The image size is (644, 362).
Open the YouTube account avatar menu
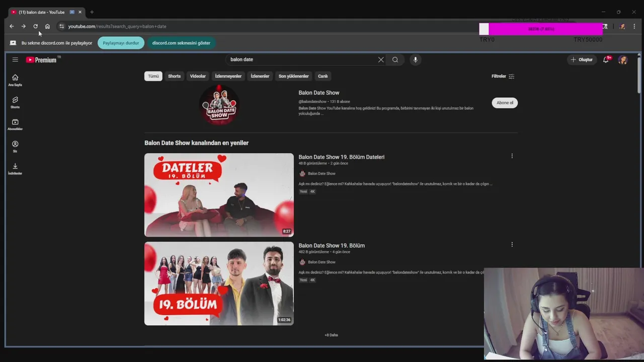click(x=623, y=59)
